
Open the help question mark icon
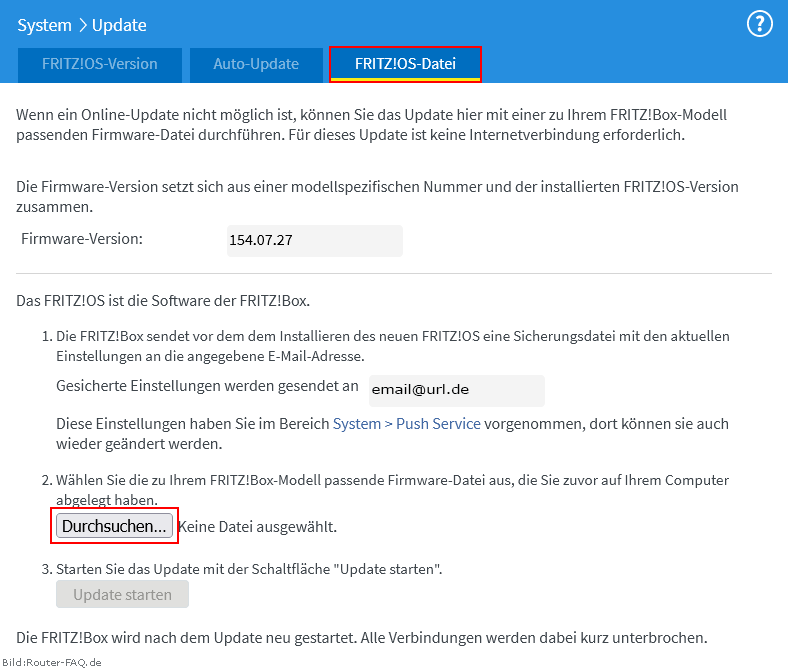pos(759,24)
